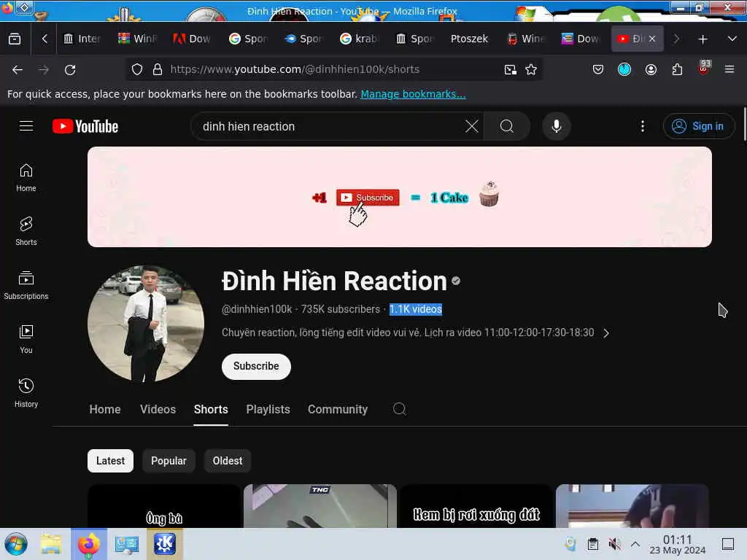
Task: Select Oldest sort filter
Action: 228,461
